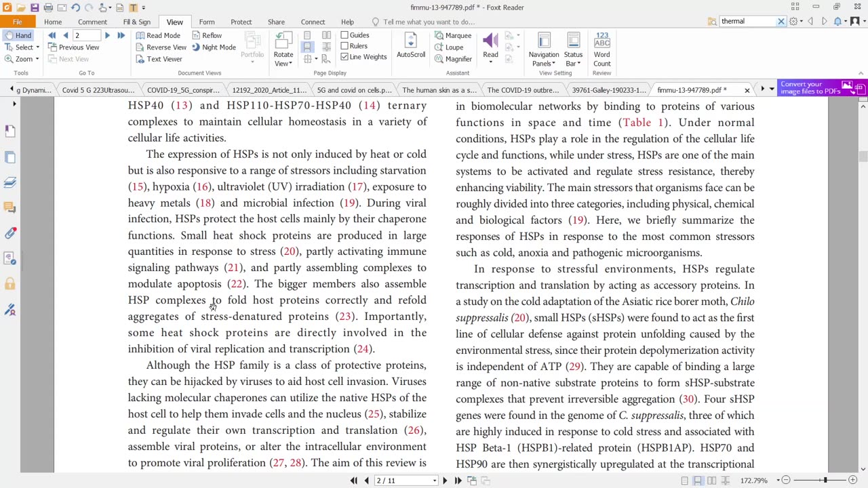This screenshot has width=868, height=488.
Task: Clear the search text thermal
Action: [x=781, y=22]
